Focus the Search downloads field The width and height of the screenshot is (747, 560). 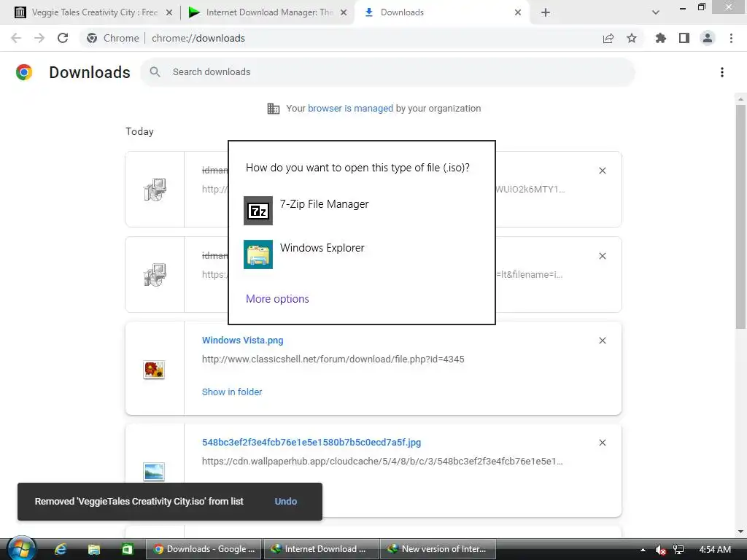pos(388,72)
